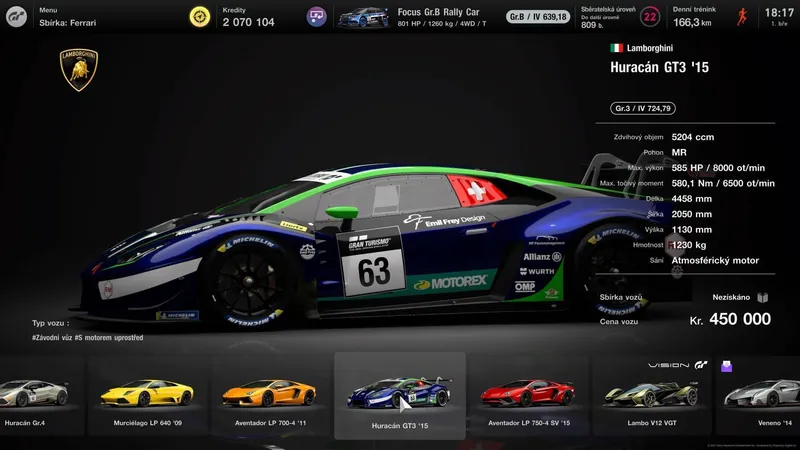Image resolution: width=800 pixels, height=450 pixels.
Task: Select the Veneno '14 car
Action: tap(760, 396)
